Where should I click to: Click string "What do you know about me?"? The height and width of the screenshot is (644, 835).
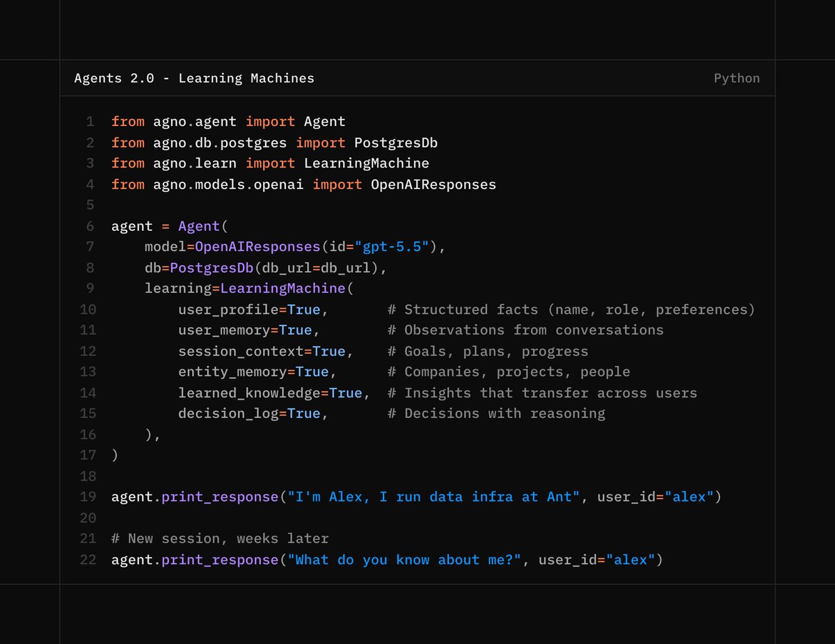click(x=404, y=560)
